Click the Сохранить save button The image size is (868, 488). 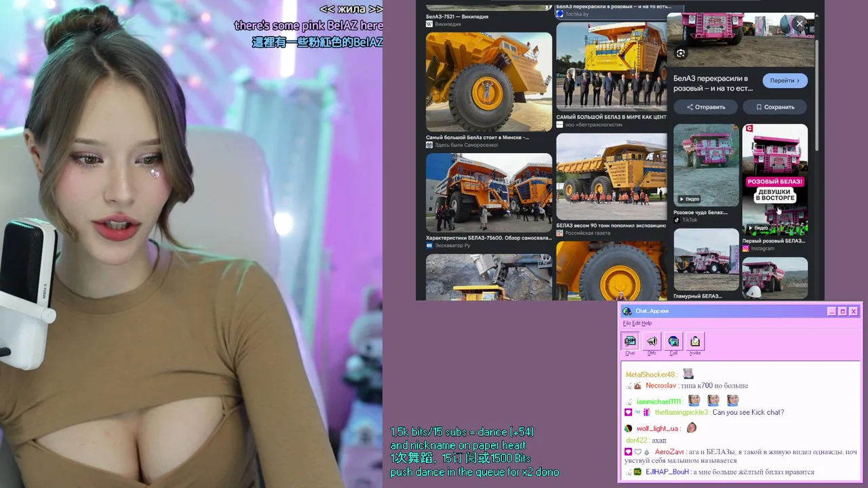775,107
